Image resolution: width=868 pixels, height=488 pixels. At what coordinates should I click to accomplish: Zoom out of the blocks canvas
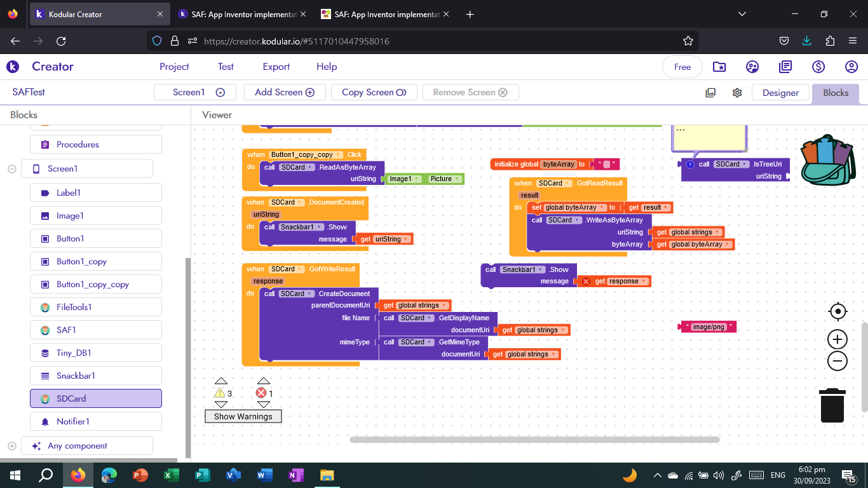[x=837, y=361]
